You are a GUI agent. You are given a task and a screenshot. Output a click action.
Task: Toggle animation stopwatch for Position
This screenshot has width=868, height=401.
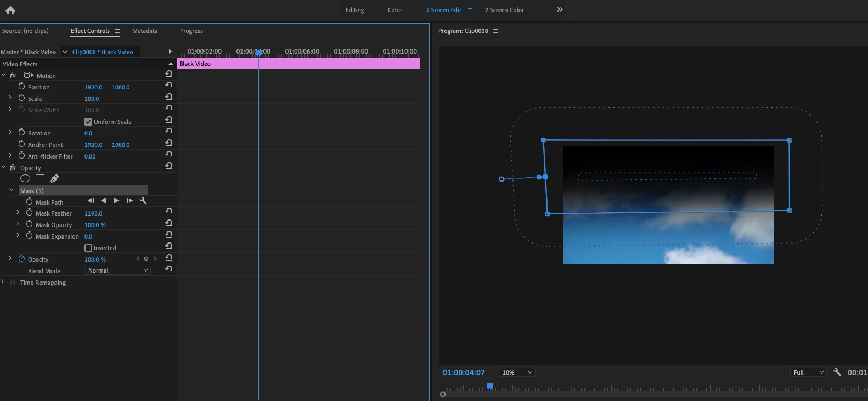tap(22, 86)
